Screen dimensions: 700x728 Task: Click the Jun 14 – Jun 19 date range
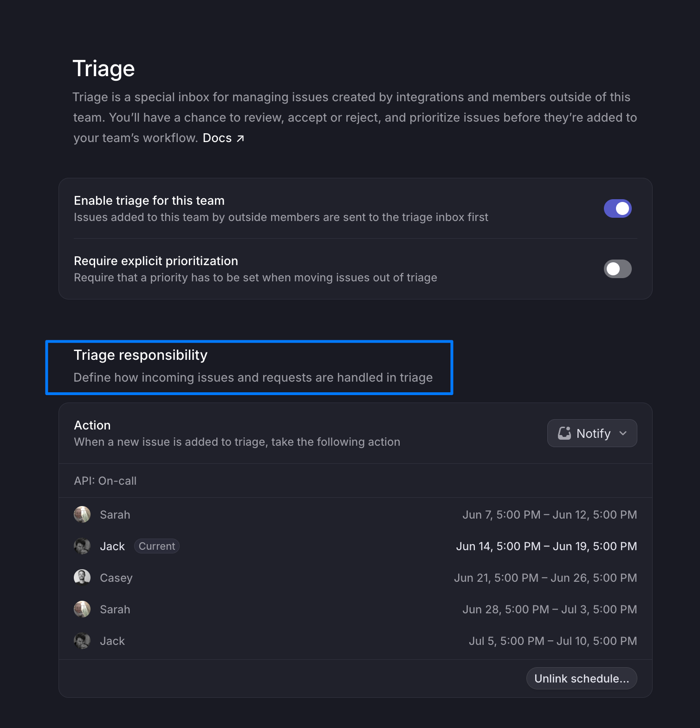(x=546, y=546)
